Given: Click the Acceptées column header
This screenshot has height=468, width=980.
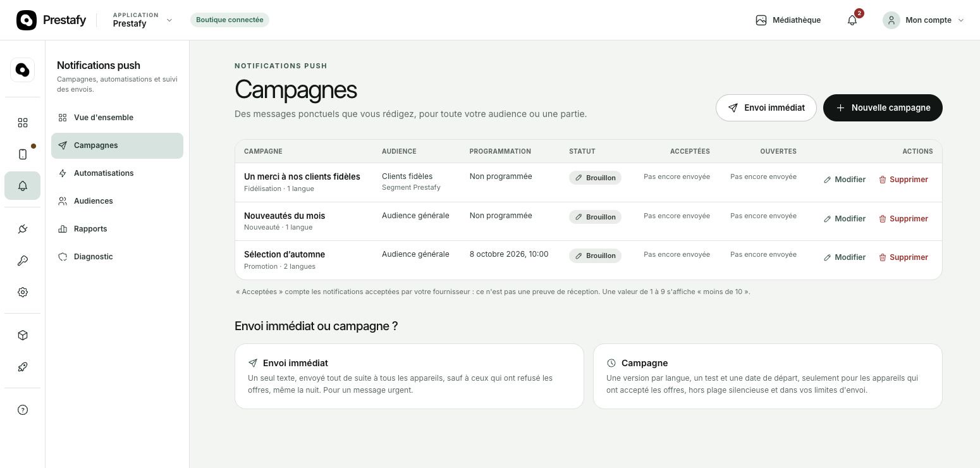Looking at the screenshot, I should click(x=690, y=152).
